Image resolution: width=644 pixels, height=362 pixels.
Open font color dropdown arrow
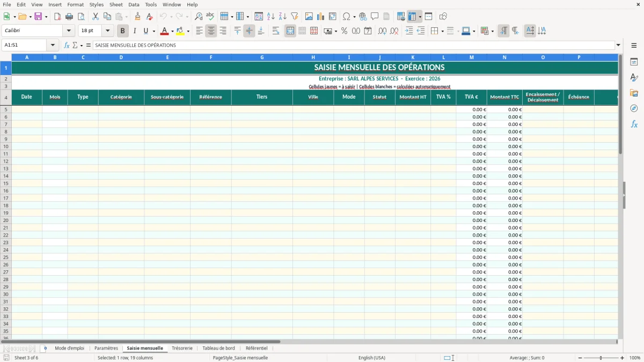pyautogui.click(x=172, y=31)
